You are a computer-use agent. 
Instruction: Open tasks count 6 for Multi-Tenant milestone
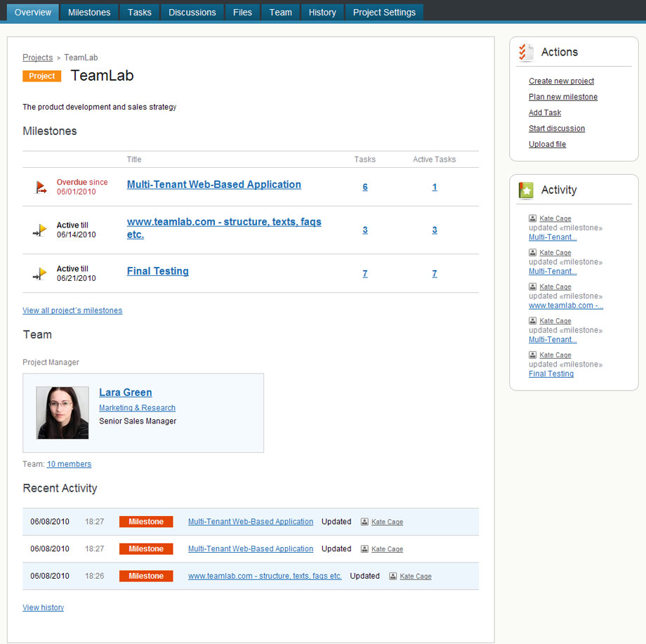coord(365,187)
